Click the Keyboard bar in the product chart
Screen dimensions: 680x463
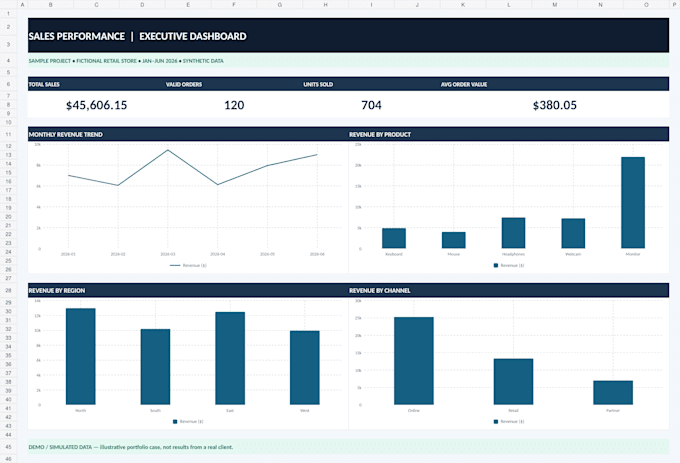click(x=394, y=238)
